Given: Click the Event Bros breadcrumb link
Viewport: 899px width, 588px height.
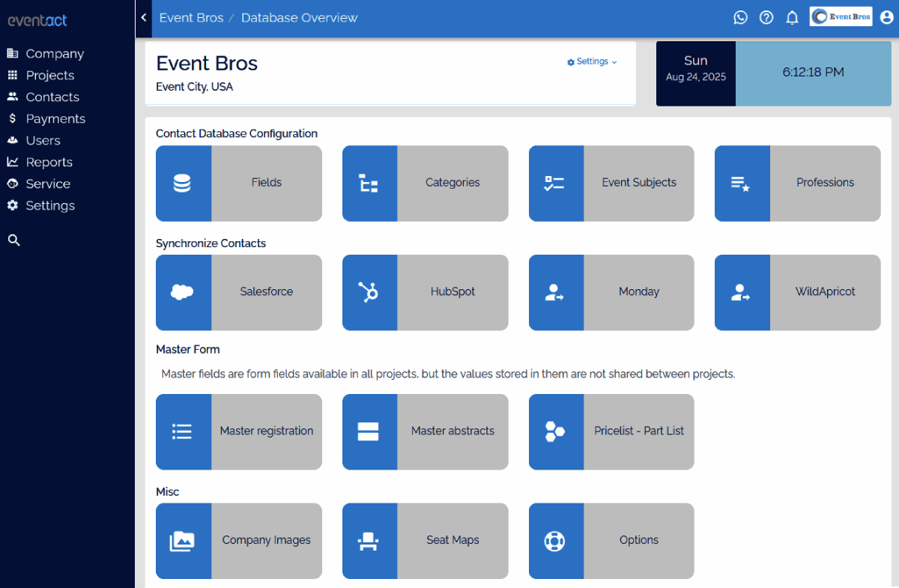Looking at the screenshot, I should pos(191,17).
